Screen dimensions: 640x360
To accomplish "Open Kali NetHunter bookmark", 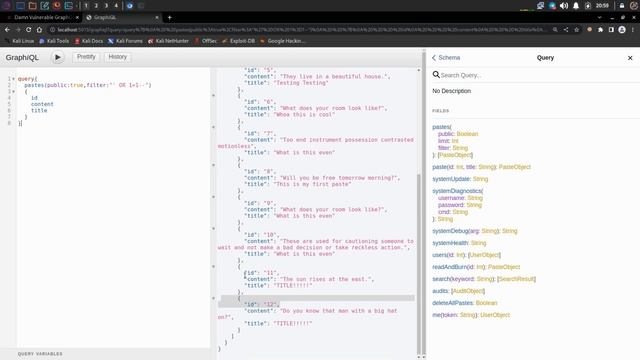I will pyautogui.click(x=168, y=41).
